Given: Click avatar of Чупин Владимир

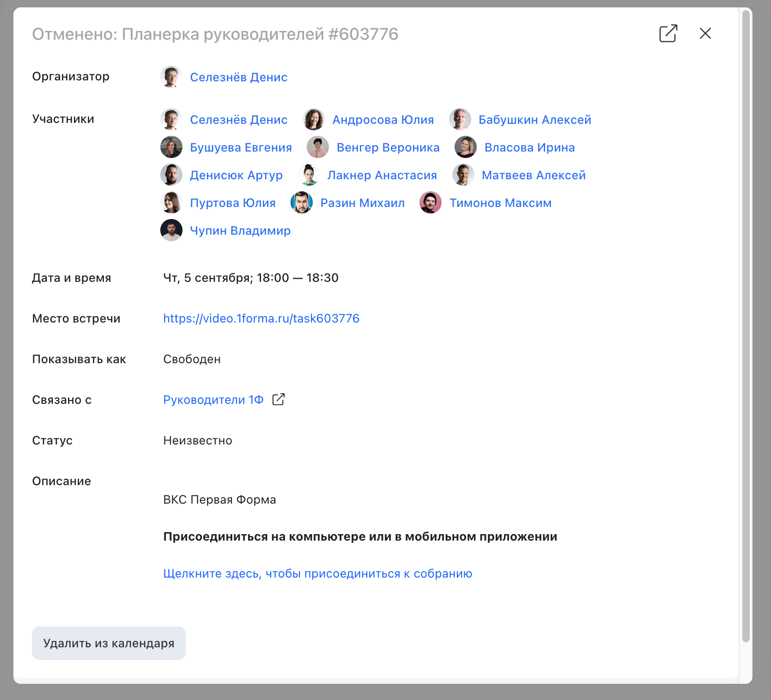Looking at the screenshot, I should (171, 230).
